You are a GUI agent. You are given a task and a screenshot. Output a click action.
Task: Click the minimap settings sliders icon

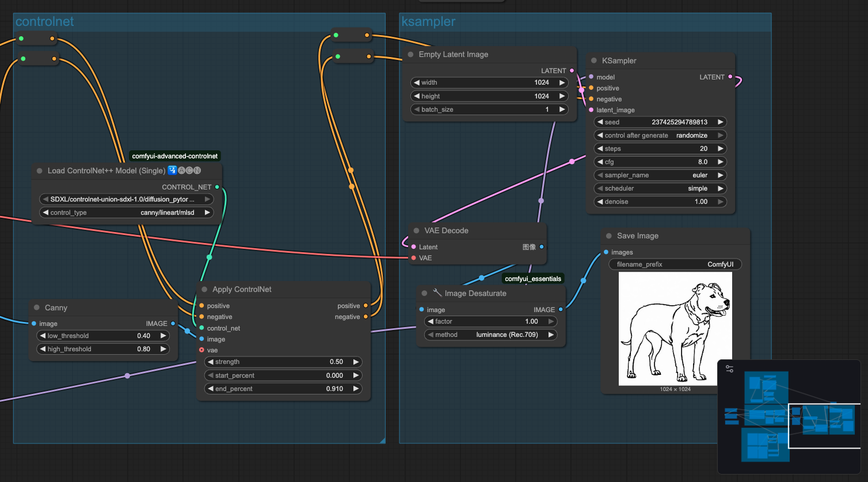pyautogui.click(x=729, y=369)
